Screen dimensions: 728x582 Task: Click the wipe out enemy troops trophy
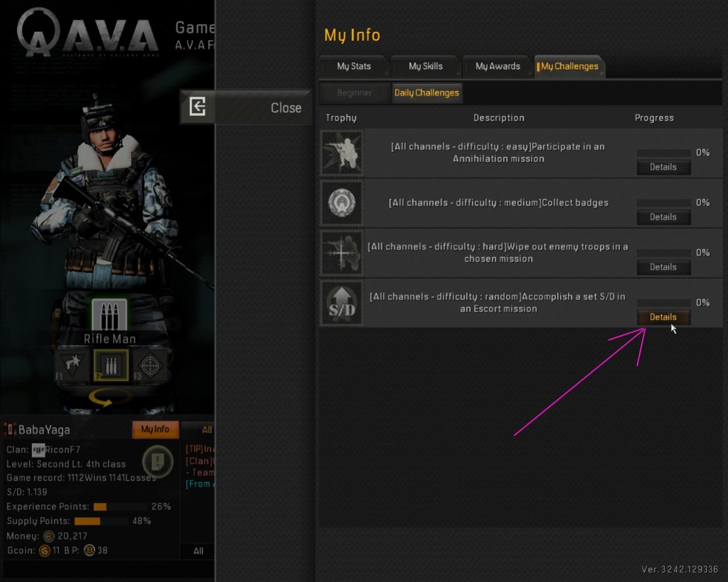342,253
